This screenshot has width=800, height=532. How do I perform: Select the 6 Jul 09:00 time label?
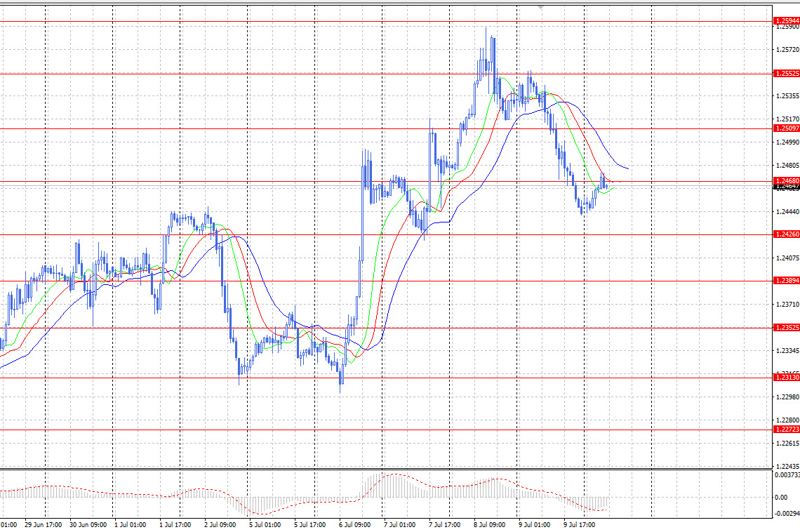pyautogui.click(x=354, y=525)
